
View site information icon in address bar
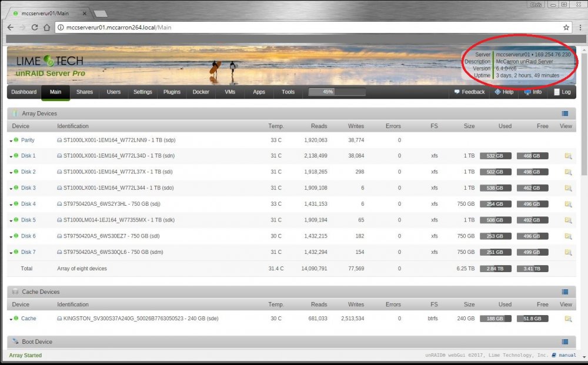(61, 28)
